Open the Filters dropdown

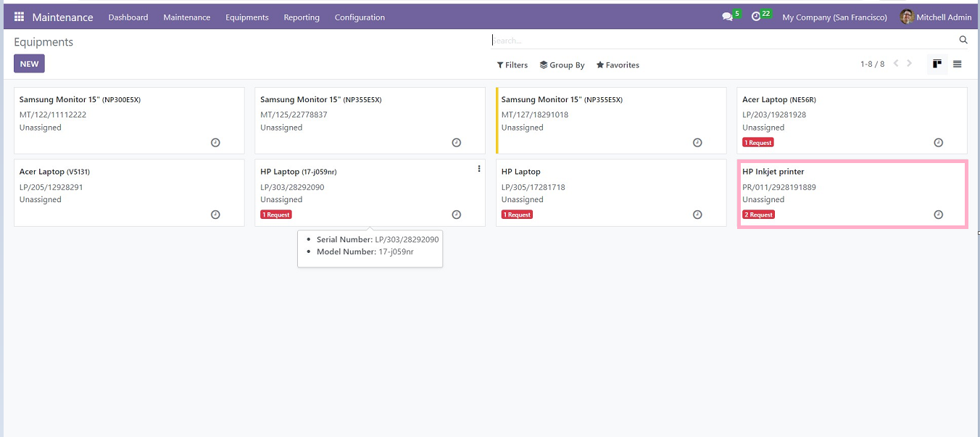pyautogui.click(x=512, y=65)
